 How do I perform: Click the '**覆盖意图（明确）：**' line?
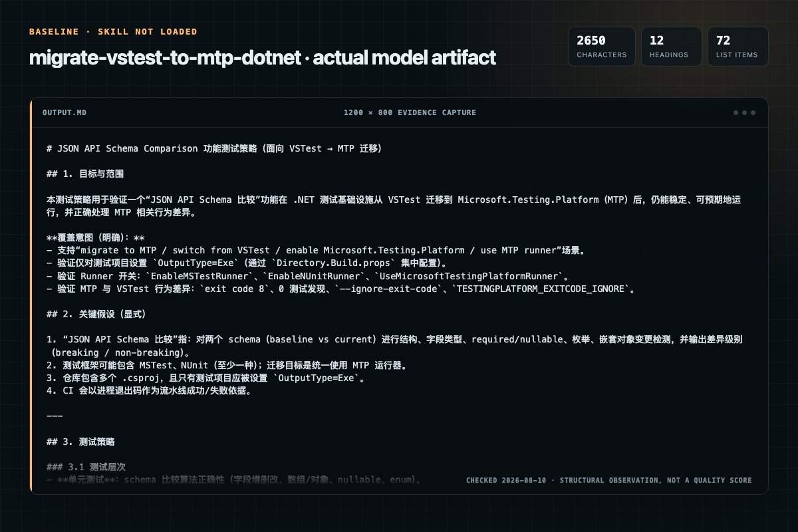[96, 237]
